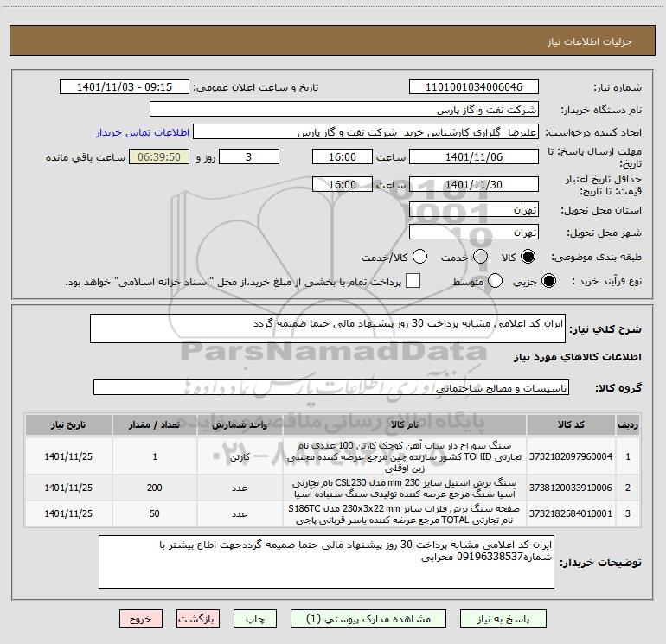The image size is (666, 644).
Task: Click the delivery province field تهران
Action: click(474, 210)
